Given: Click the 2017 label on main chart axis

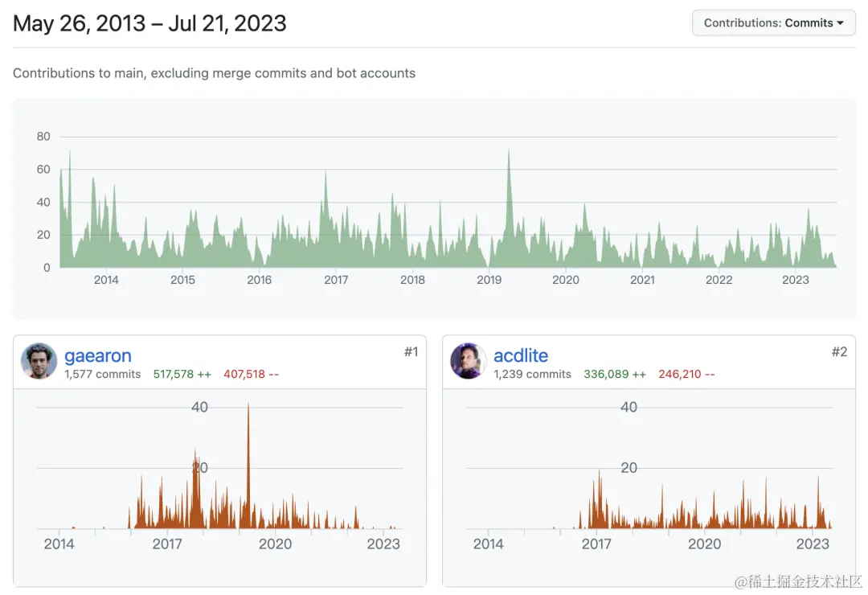Looking at the screenshot, I should (x=336, y=280).
